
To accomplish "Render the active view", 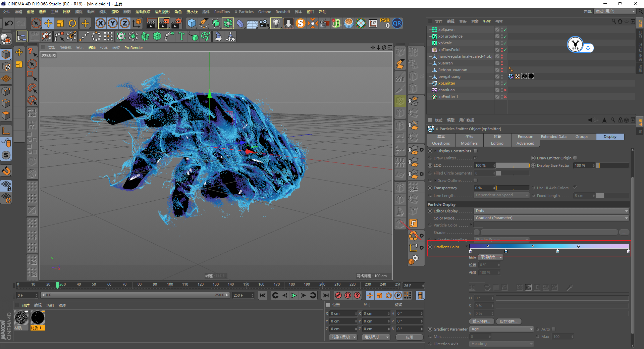I will (x=152, y=23).
